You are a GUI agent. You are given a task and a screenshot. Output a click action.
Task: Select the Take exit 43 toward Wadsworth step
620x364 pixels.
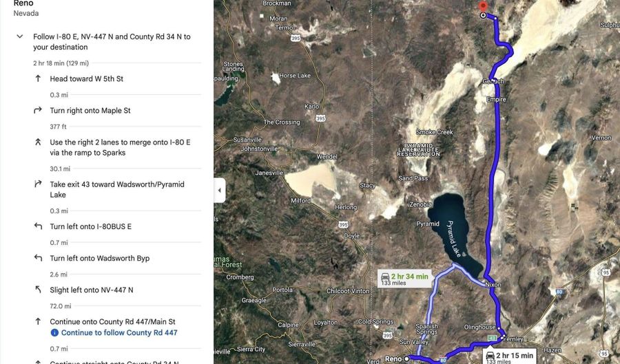click(x=117, y=189)
